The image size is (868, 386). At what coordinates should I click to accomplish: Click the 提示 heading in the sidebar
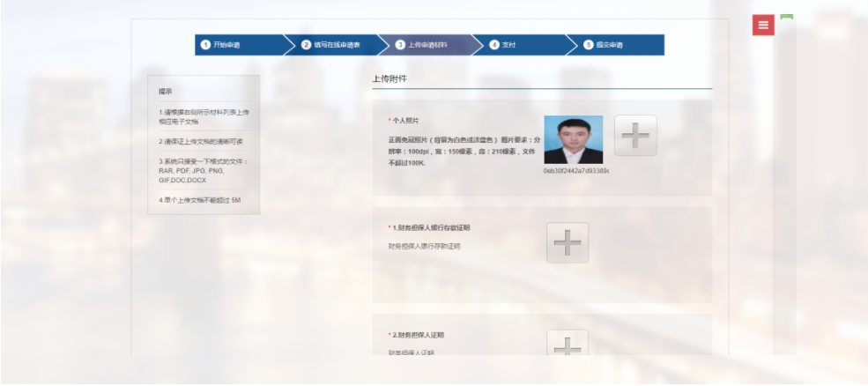click(x=166, y=92)
